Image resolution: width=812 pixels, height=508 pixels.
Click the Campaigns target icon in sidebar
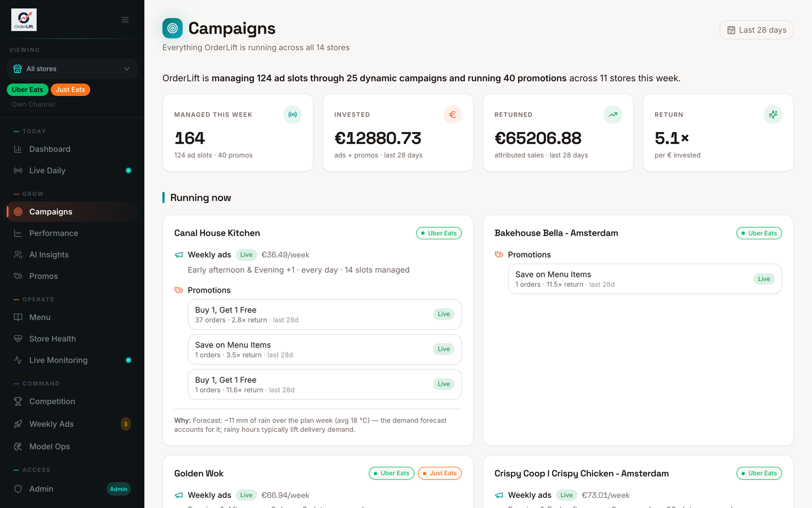pyautogui.click(x=18, y=212)
